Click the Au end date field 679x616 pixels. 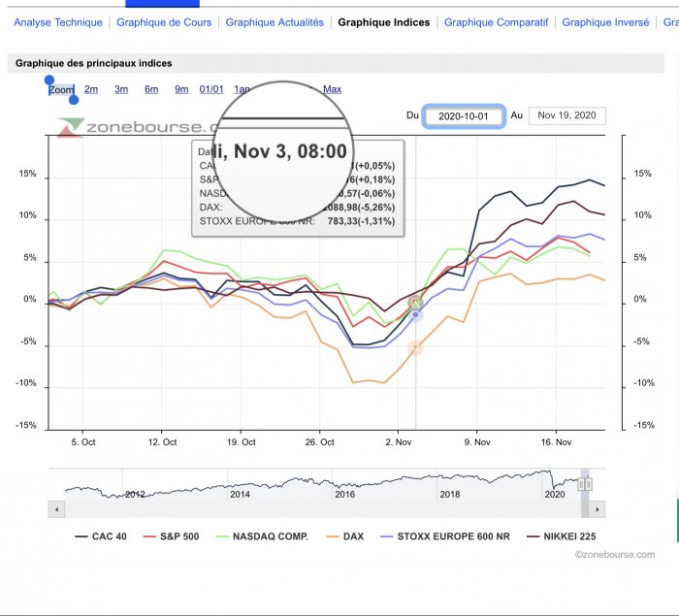566,115
